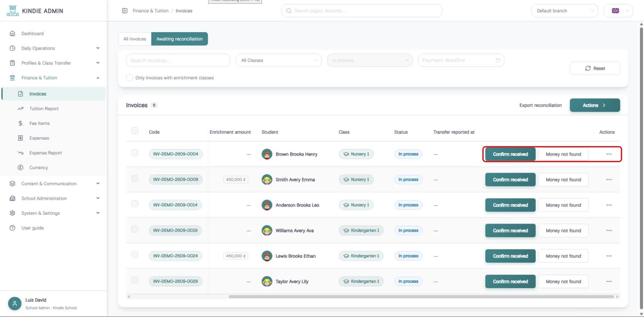Screen dimensions: 644x317
Task: Click the UK flag language icon
Action: (615, 11)
